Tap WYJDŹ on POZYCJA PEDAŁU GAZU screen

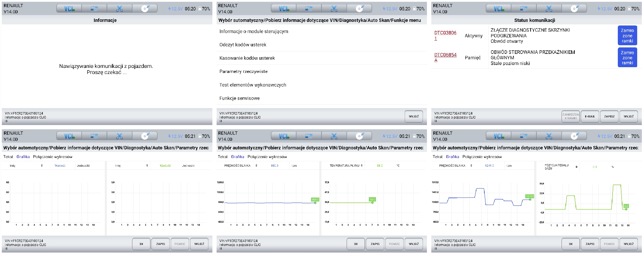pyautogui.click(x=629, y=244)
